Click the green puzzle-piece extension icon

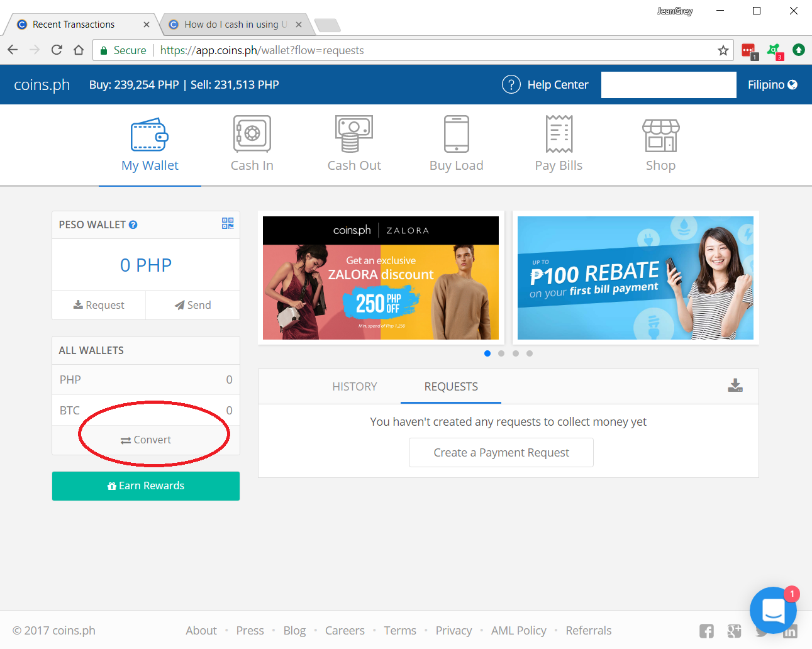[774, 51]
